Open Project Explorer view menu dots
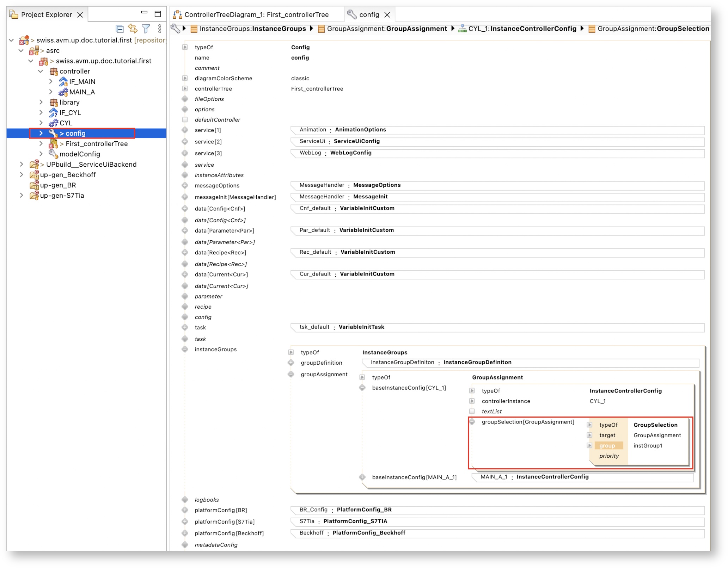728x568 pixels. pyautogui.click(x=160, y=29)
